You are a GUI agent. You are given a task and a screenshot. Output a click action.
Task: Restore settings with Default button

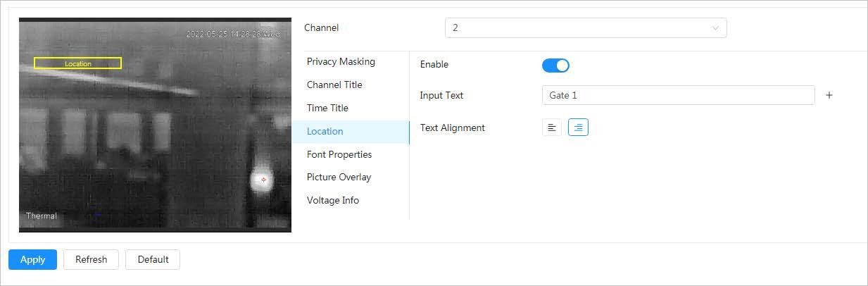click(x=153, y=259)
